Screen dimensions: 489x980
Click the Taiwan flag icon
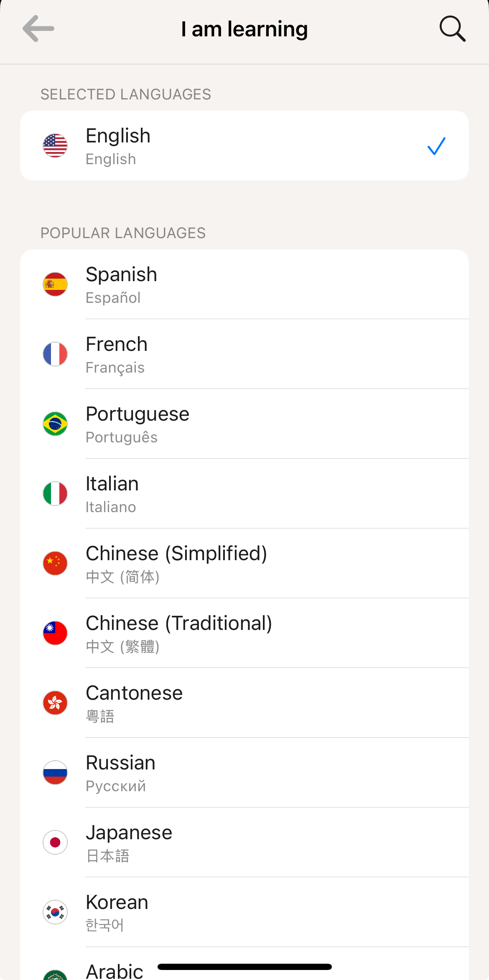pyautogui.click(x=55, y=633)
